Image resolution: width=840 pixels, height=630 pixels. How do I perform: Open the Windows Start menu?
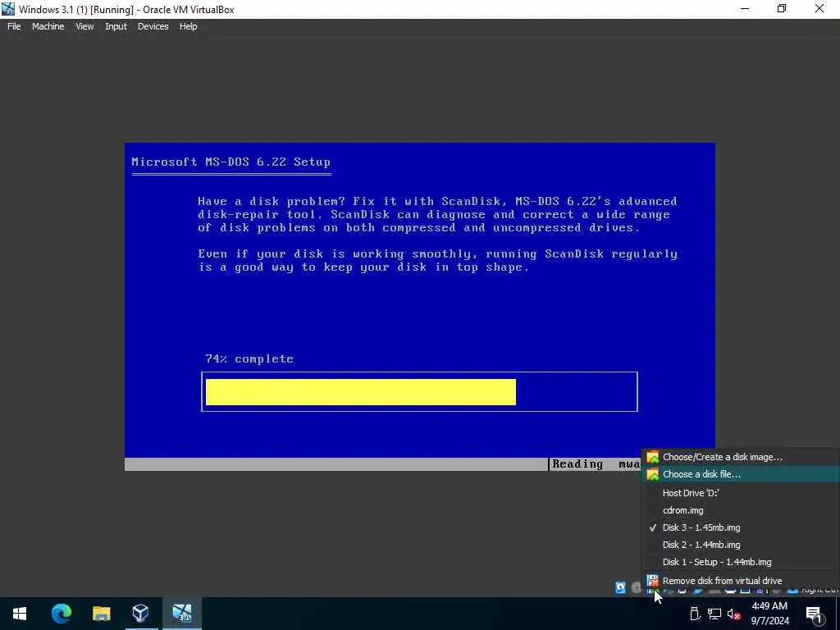click(20, 614)
